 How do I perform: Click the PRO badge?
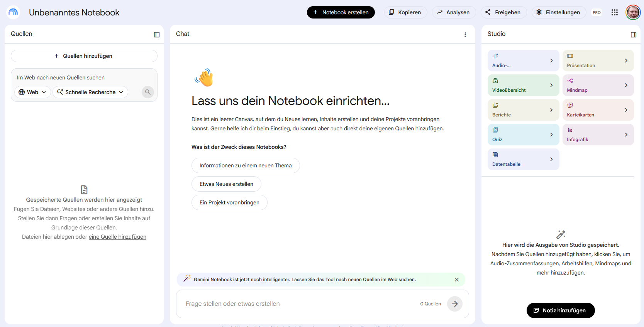click(597, 12)
